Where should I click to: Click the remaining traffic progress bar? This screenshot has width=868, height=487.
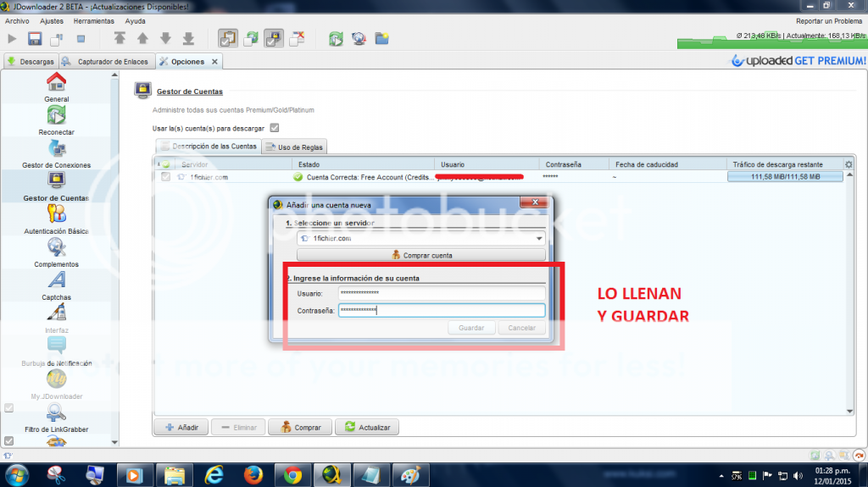click(785, 176)
